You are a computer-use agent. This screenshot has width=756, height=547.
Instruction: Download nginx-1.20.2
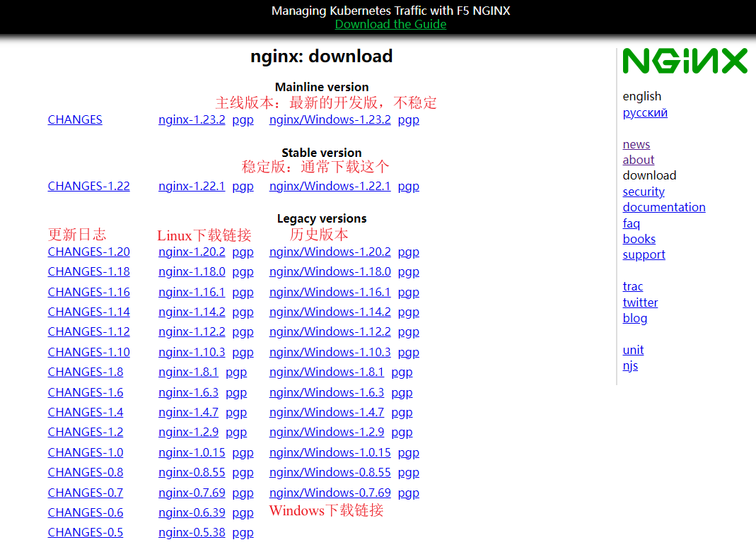click(192, 252)
